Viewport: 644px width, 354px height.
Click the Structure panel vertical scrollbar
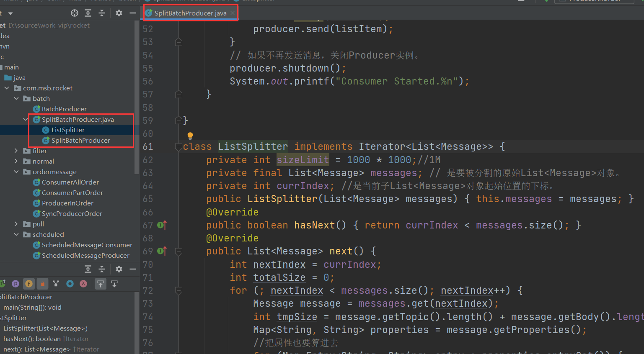tap(136, 322)
